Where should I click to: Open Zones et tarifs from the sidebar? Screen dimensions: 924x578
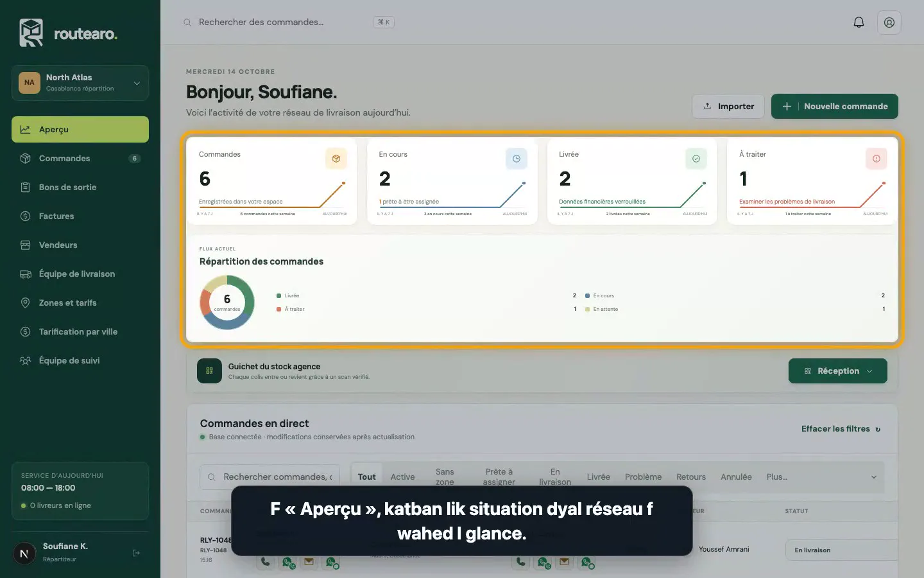pyautogui.click(x=80, y=303)
